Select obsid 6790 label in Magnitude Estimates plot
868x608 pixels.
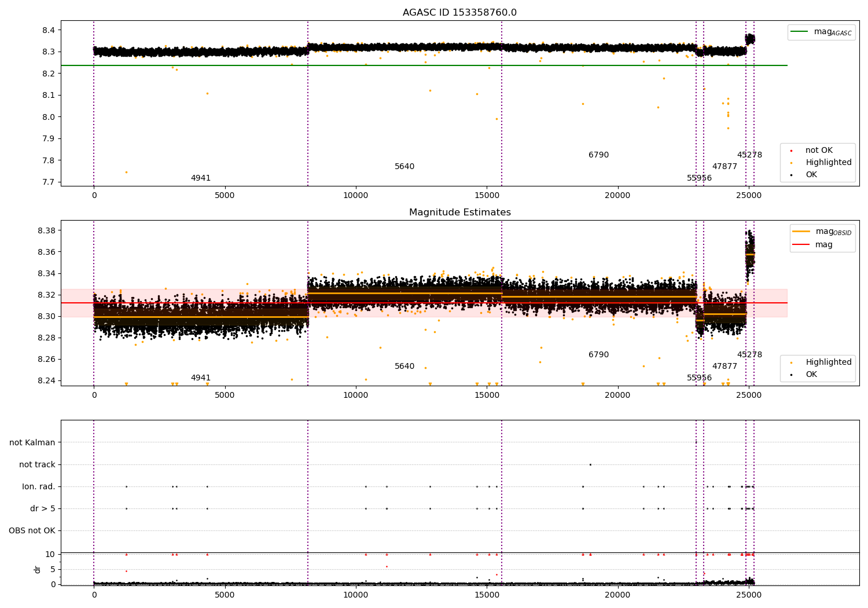click(x=598, y=355)
